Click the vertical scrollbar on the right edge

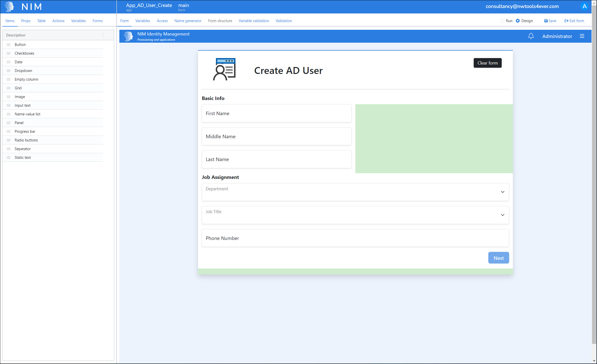point(594,174)
